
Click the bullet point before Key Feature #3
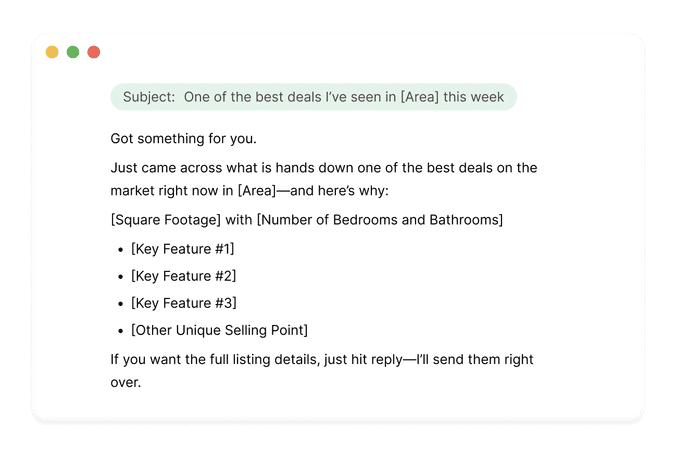[x=119, y=303]
